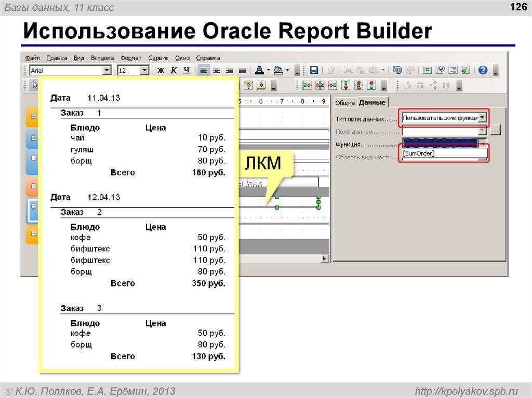This screenshot has height=398, width=532.
Task: Click the Paste icon
Action: [374, 70]
